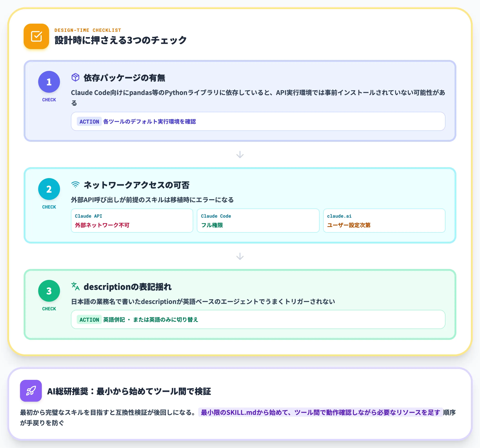
Task: Click CHECK label under number 2
Action: [x=49, y=207]
